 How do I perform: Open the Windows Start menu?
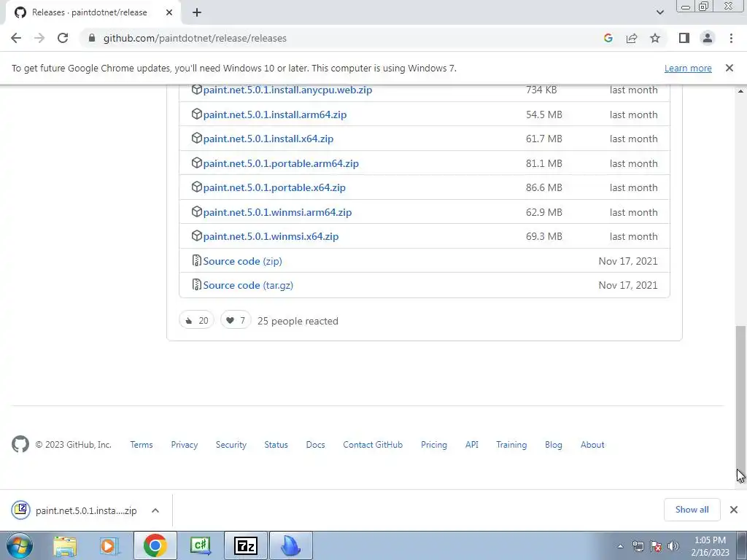[x=20, y=545]
